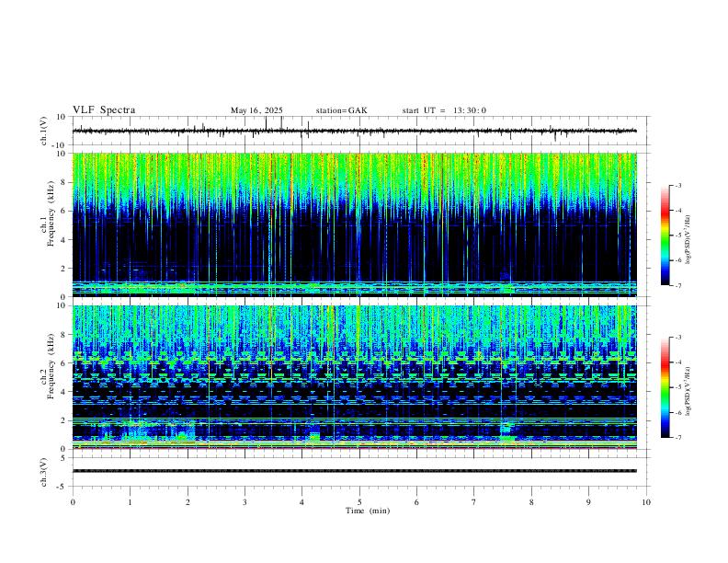Click inside the ch.1 spectrogram panel

[354, 224]
